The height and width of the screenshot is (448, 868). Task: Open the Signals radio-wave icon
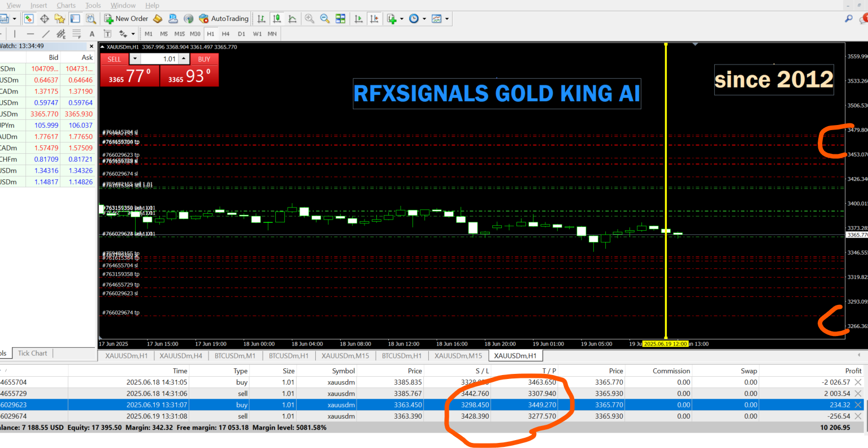(x=189, y=19)
